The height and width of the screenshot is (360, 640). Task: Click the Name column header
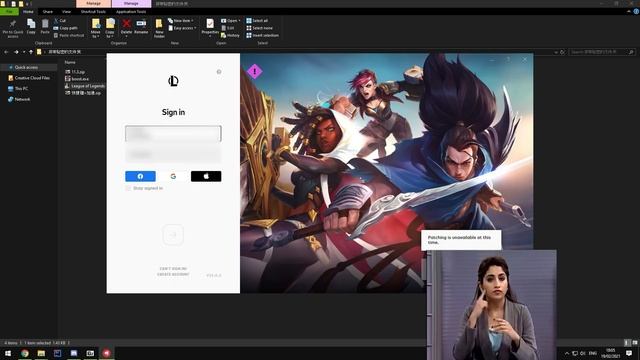click(x=70, y=62)
